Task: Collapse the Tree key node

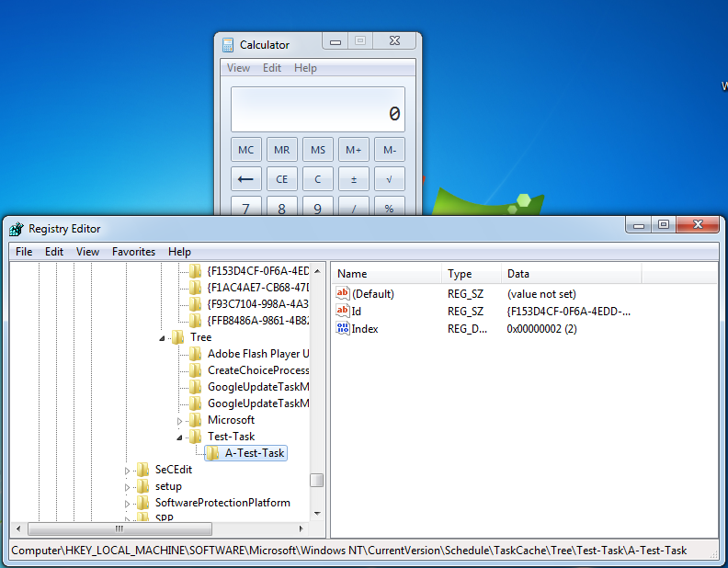Action: tap(163, 337)
